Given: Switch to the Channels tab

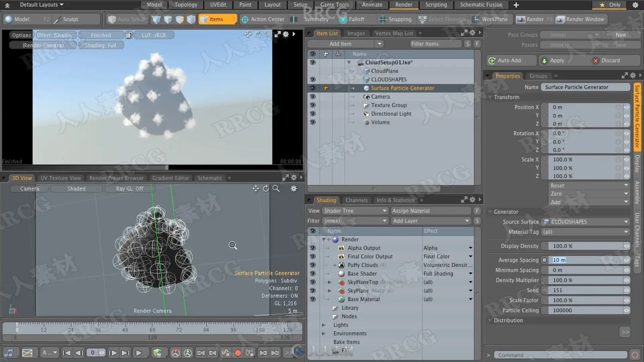Looking at the screenshot, I should point(356,200).
